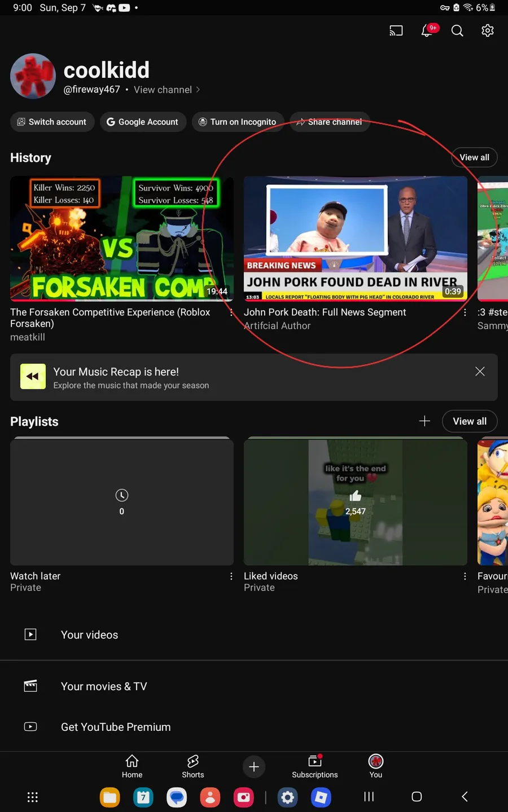The height and width of the screenshot is (812, 508).
Task: Open the My Files folder app
Action: [110, 797]
